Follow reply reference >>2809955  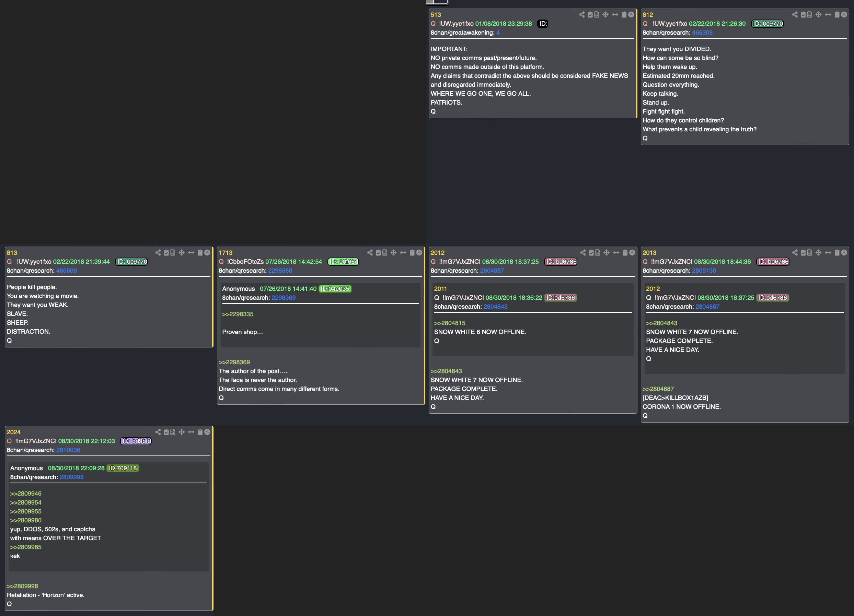pyautogui.click(x=26, y=511)
